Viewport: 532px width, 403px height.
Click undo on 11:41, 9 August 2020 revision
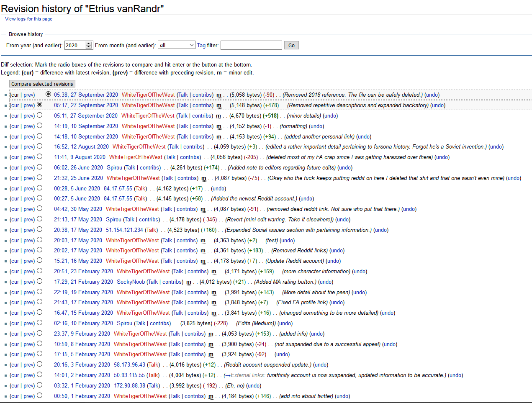pyautogui.click(x=442, y=157)
